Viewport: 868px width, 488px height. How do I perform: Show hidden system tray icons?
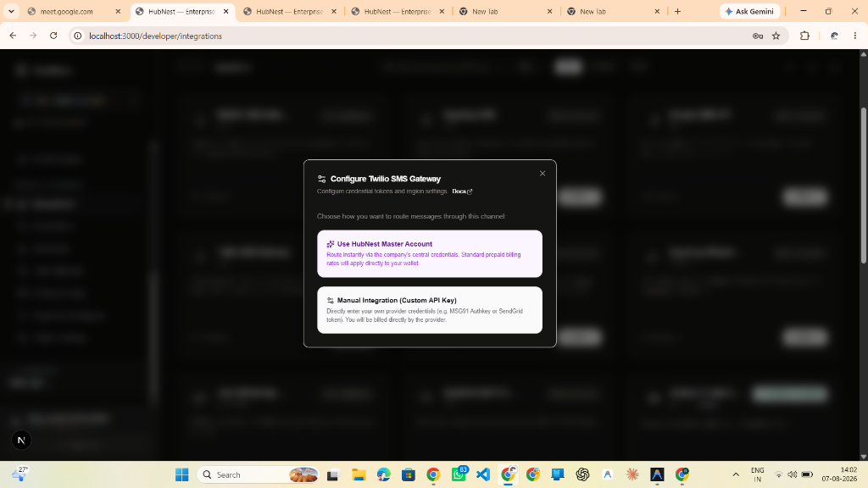736,474
